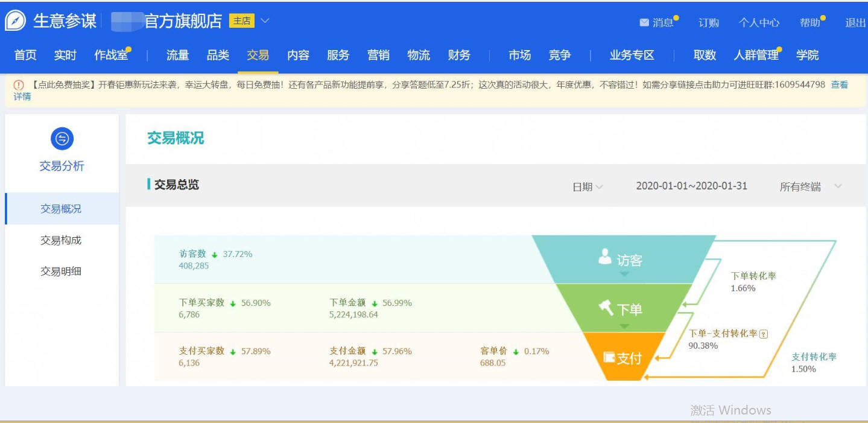Click the 支付 funnel segment
The height and width of the screenshot is (423, 868).
(x=624, y=357)
